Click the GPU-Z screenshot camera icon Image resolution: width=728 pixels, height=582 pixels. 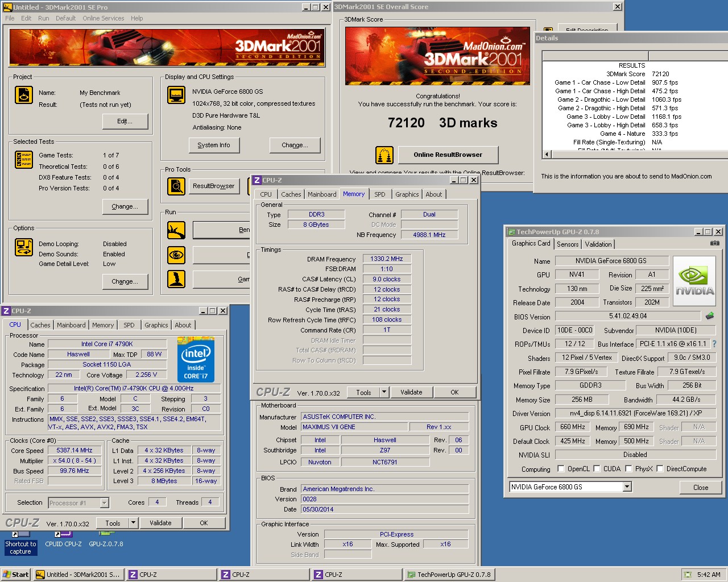pos(715,243)
